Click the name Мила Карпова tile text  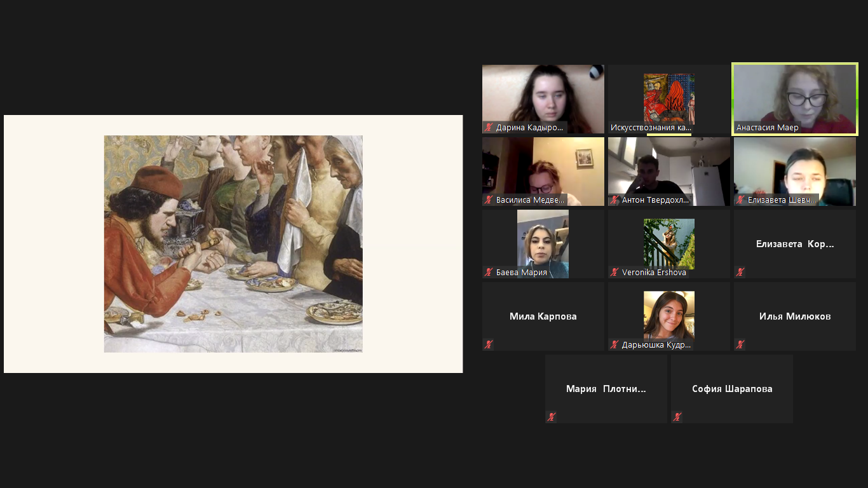[543, 316]
